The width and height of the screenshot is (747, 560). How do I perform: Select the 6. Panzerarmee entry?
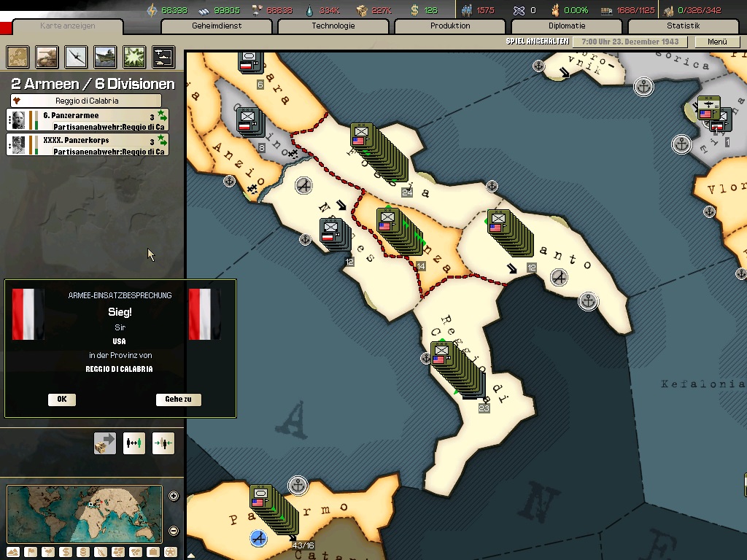pos(88,120)
